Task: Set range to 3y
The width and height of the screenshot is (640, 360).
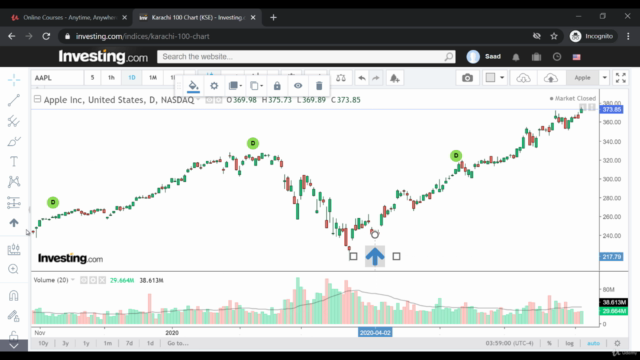Action: [x=65, y=343]
